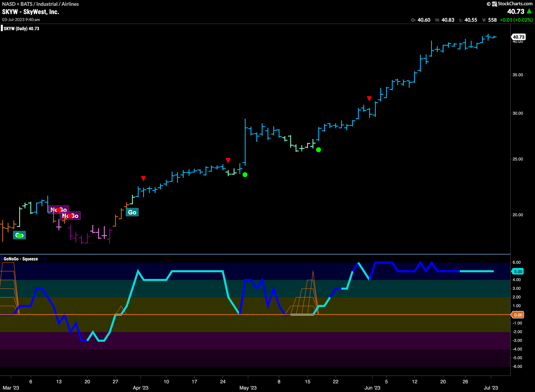Click the lower NoGo label with red dot
The width and height of the screenshot is (535, 392).
tap(70, 216)
